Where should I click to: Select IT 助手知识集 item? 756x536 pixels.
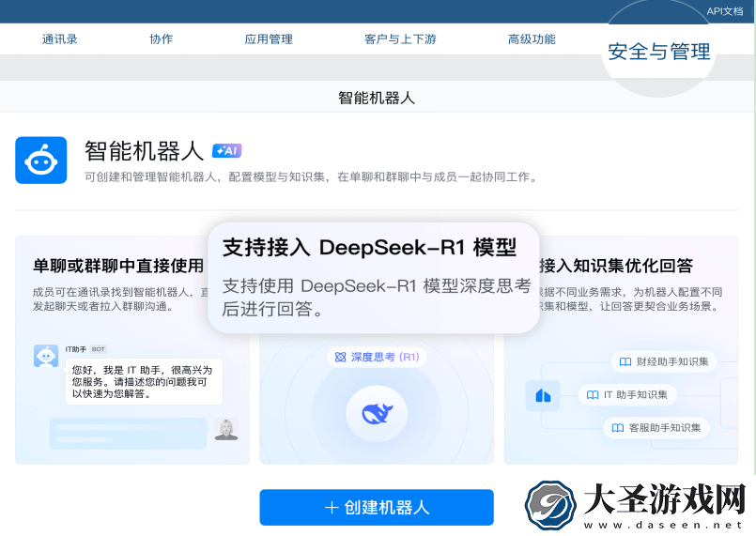click(627, 395)
